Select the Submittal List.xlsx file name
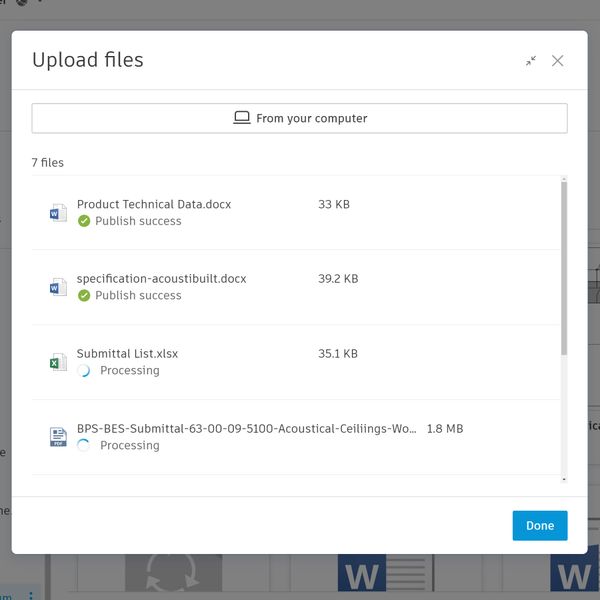 pos(127,354)
